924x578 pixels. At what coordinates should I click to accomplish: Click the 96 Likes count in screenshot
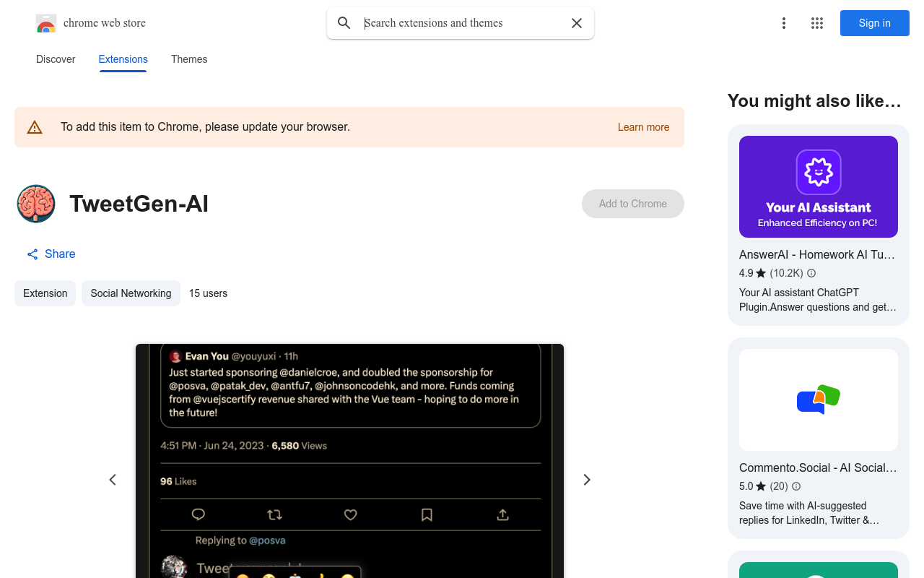click(178, 481)
